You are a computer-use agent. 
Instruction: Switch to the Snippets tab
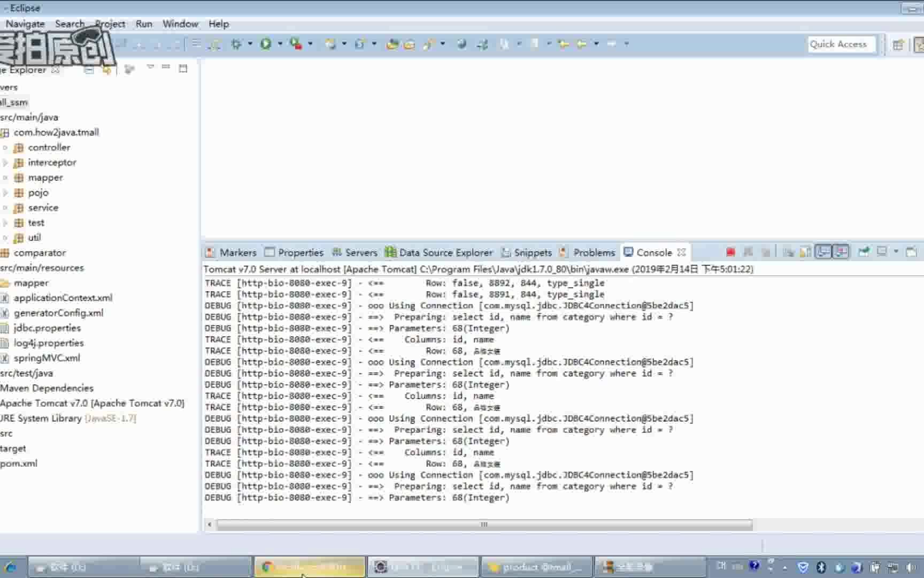coord(527,253)
